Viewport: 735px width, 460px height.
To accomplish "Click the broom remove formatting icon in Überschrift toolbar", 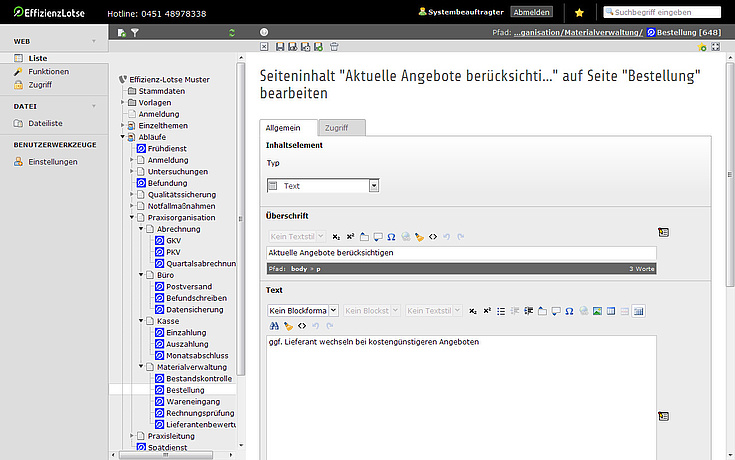I will (x=419, y=237).
